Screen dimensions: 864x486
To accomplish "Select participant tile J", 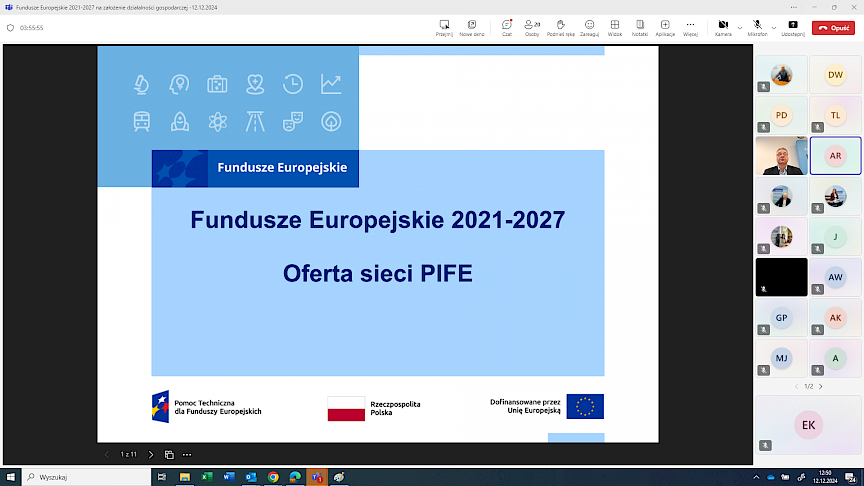I will pyautogui.click(x=835, y=237).
